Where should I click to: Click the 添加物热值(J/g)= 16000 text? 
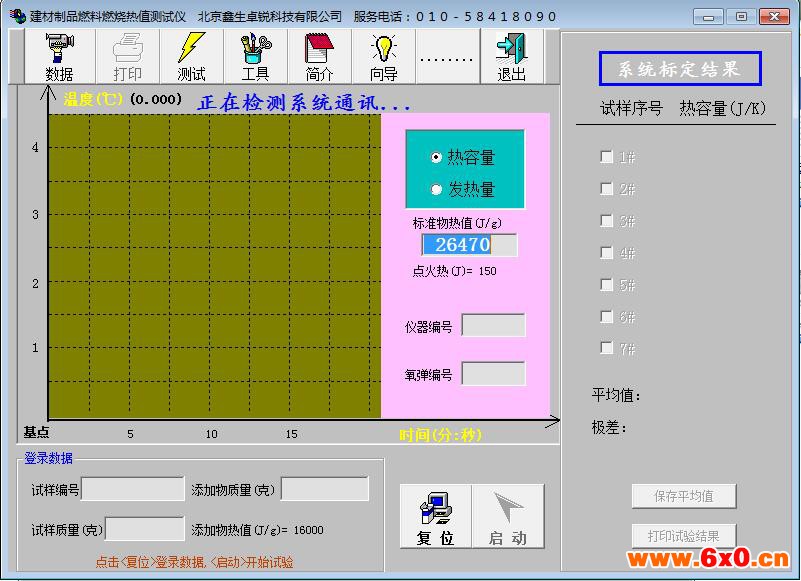coord(257,530)
